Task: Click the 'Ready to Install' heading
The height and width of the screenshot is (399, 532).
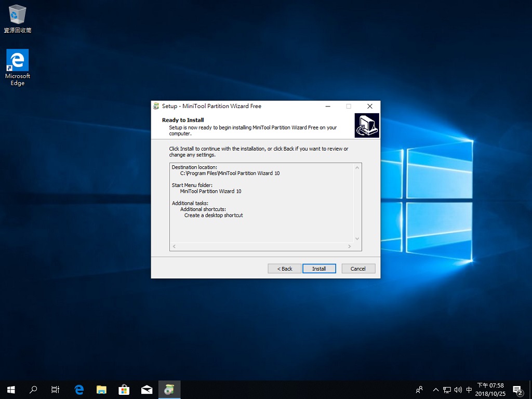Action: 183,120
